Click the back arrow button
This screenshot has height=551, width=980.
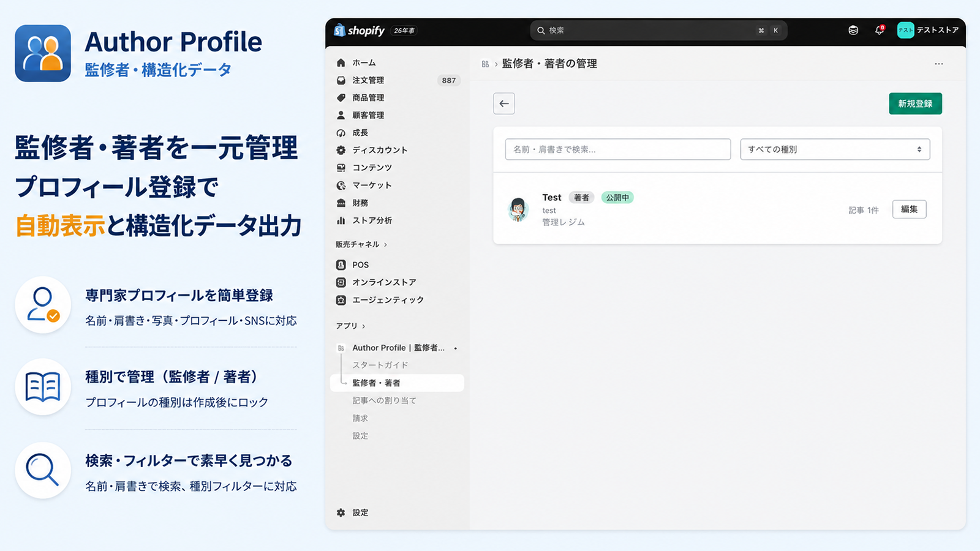point(504,103)
